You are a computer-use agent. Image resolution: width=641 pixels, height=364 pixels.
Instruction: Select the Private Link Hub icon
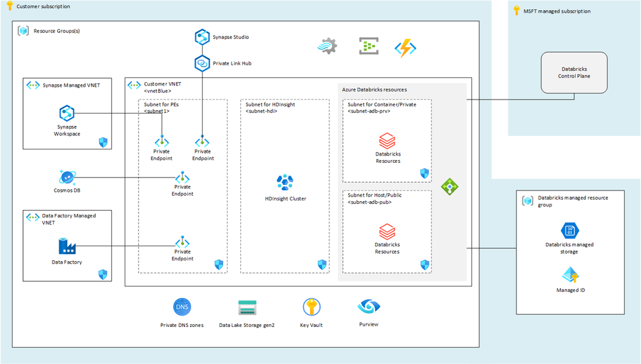202,63
